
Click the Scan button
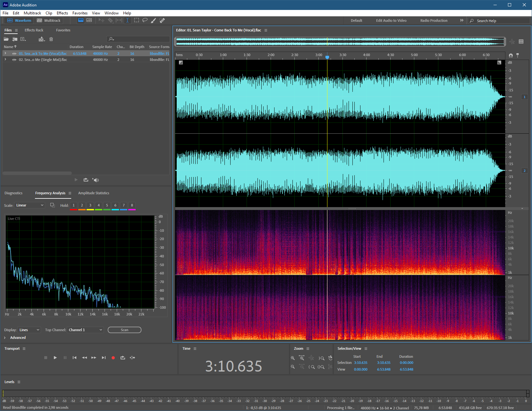(x=124, y=330)
